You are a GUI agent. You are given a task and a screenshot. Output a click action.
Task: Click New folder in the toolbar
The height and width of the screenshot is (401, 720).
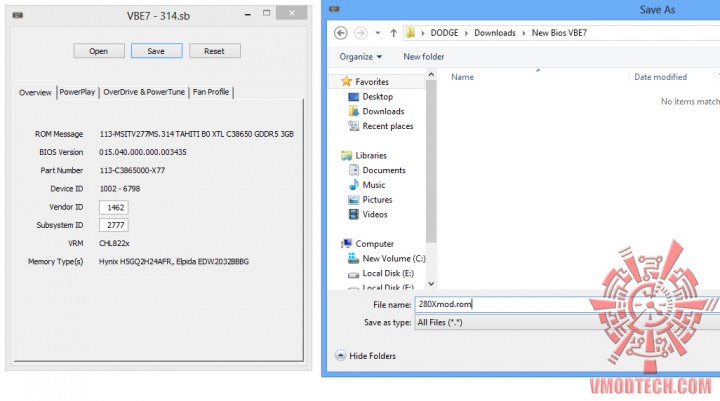[424, 57]
